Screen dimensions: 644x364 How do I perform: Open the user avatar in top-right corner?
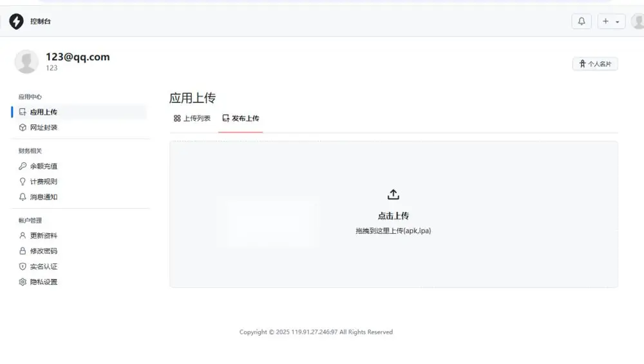(x=638, y=21)
